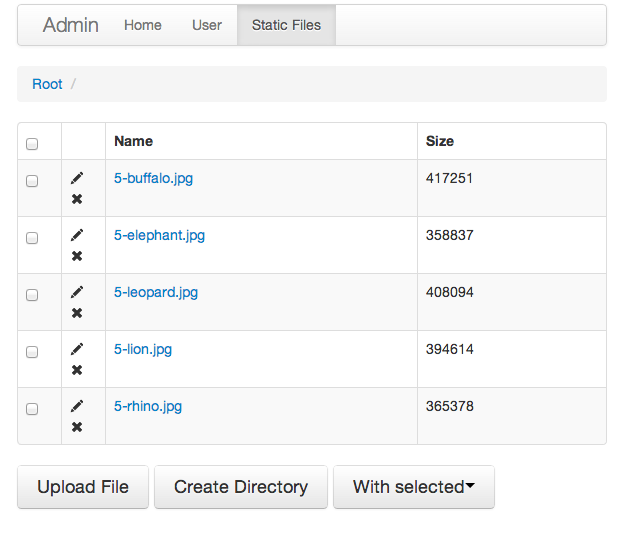Click the delete X icon for 5-buffalo.jpg

pos(77,199)
